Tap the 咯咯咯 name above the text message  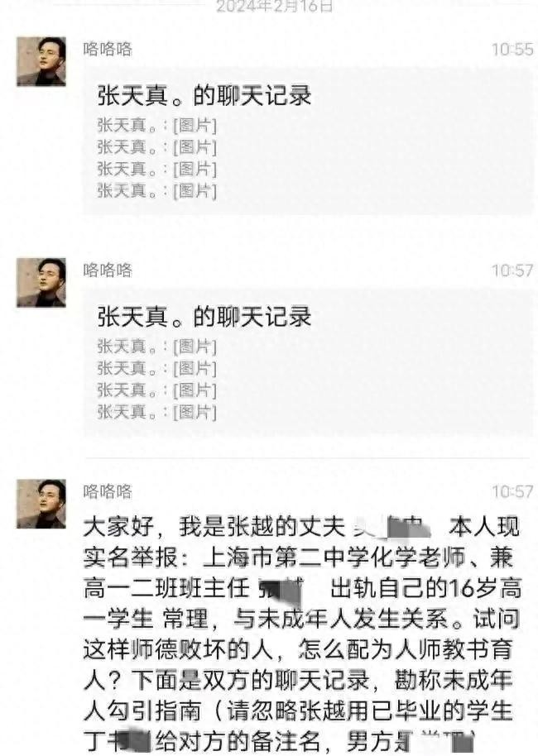point(108,492)
